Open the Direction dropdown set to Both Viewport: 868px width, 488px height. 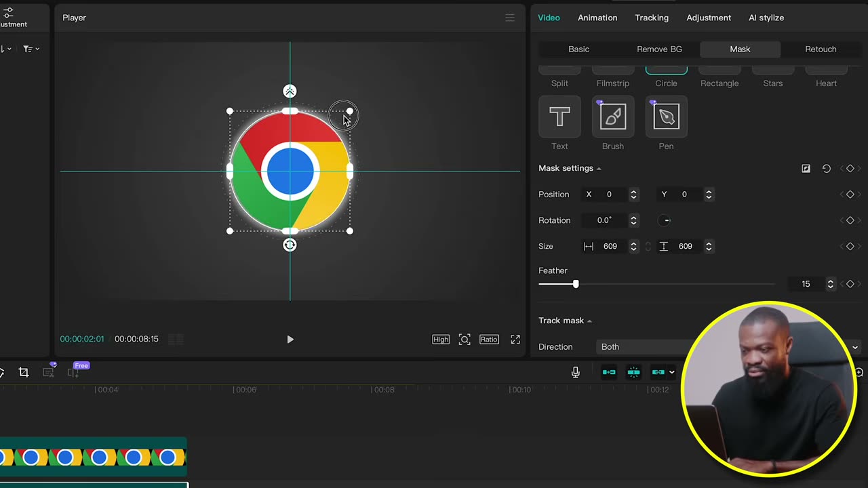(x=728, y=347)
